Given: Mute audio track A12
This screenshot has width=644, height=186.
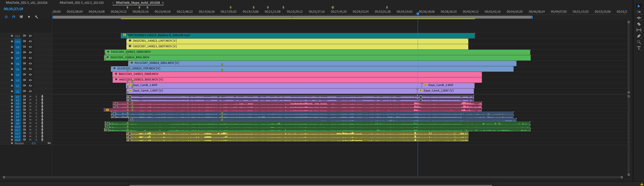Looking at the screenshot, I should coord(30,133).
